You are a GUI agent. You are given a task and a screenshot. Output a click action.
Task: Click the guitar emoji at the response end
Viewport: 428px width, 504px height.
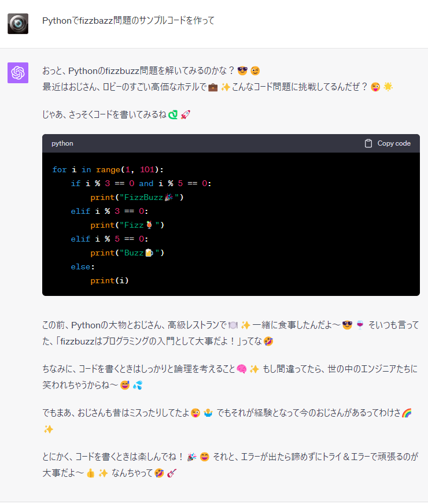pos(172,473)
